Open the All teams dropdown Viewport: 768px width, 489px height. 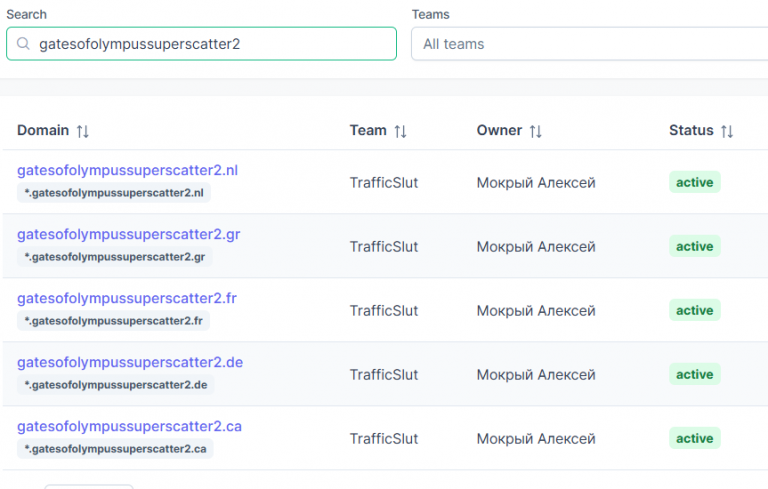coord(589,44)
